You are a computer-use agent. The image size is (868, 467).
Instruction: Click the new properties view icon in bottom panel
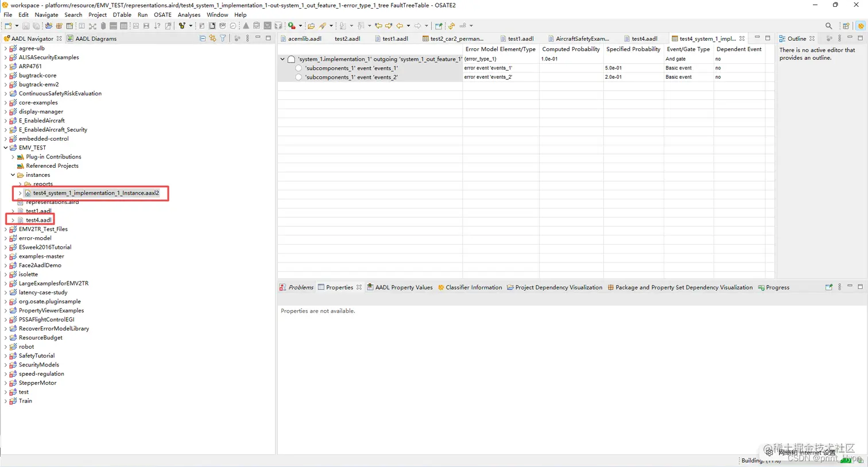(x=828, y=287)
